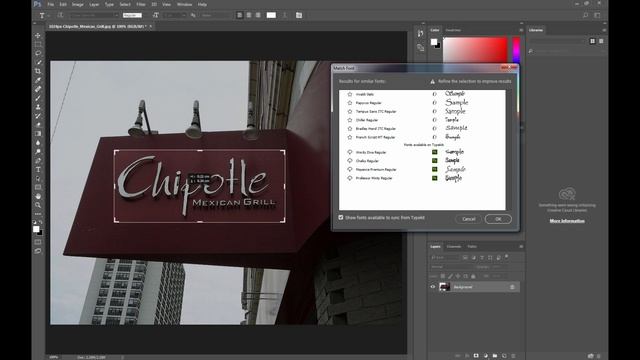
Task: Select the Zoom tool in toolbar
Action: pos(38,205)
